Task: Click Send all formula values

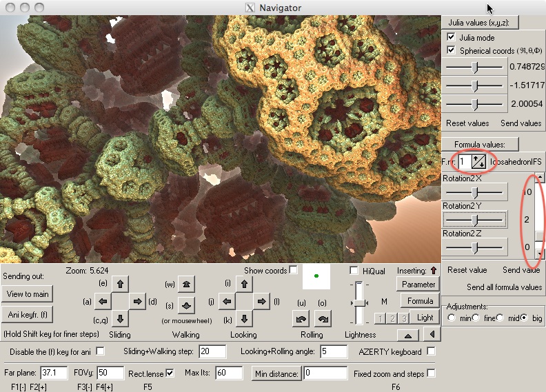Action: 504,287
